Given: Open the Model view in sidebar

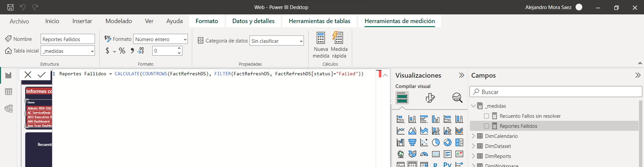Looking at the screenshot, I should (x=8, y=108).
